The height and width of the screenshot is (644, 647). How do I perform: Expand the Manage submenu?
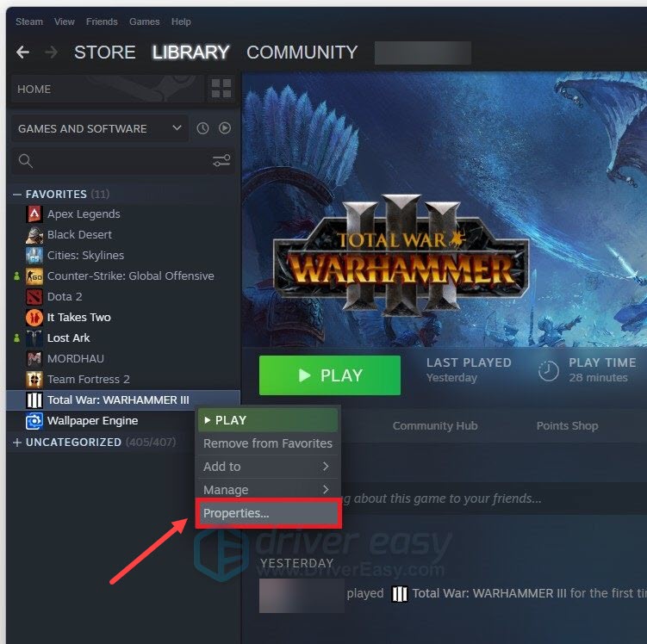point(268,489)
